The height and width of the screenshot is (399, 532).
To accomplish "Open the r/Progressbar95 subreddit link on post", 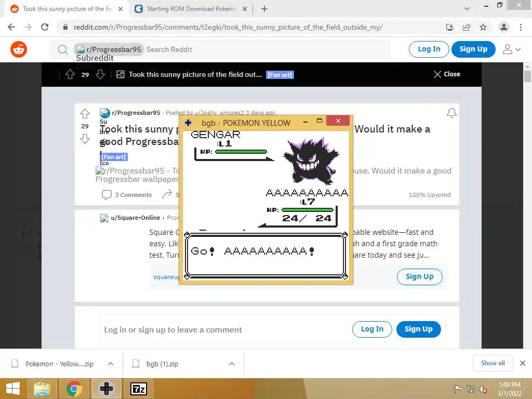I will (136, 113).
